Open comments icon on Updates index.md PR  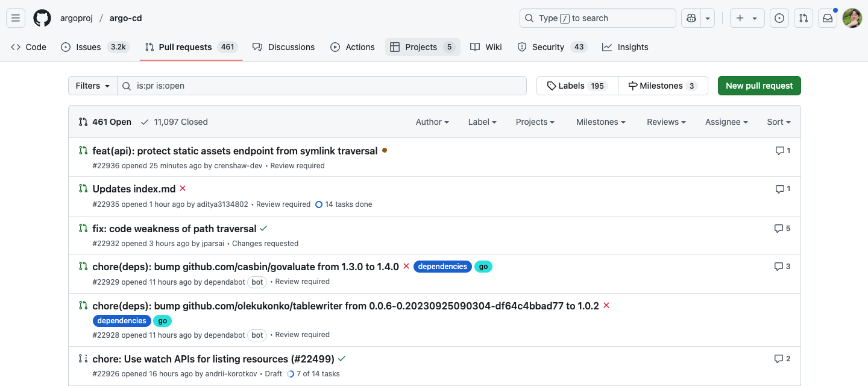782,189
